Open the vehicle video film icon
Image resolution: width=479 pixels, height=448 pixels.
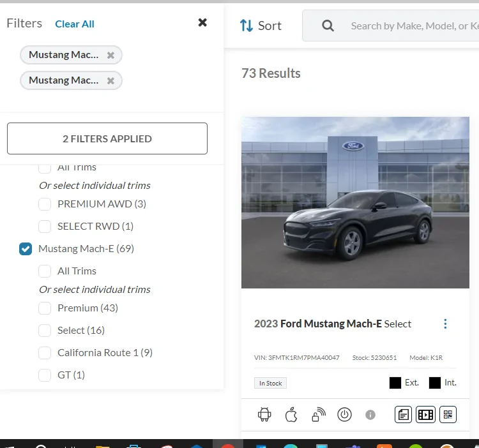click(x=425, y=414)
